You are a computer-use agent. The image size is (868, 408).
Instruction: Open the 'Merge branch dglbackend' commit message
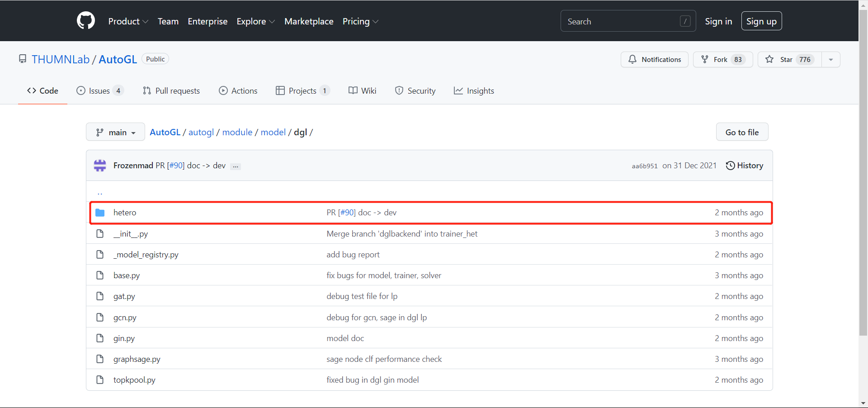pos(402,234)
